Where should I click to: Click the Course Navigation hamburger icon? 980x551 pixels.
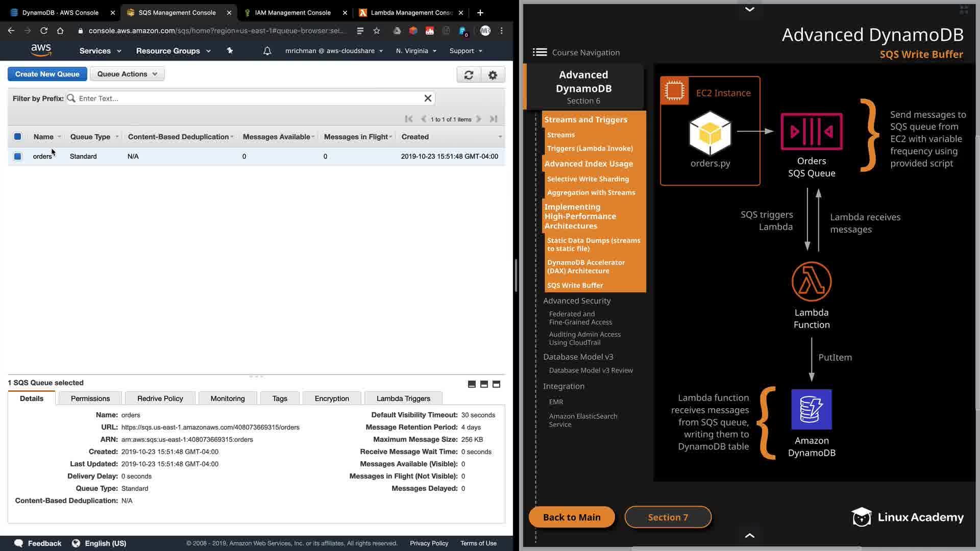[540, 53]
